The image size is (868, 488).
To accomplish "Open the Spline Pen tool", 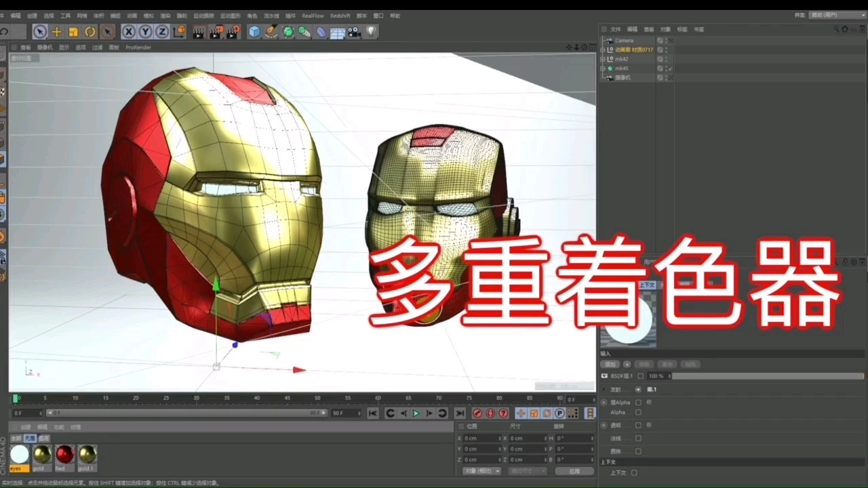I will [x=271, y=32].
